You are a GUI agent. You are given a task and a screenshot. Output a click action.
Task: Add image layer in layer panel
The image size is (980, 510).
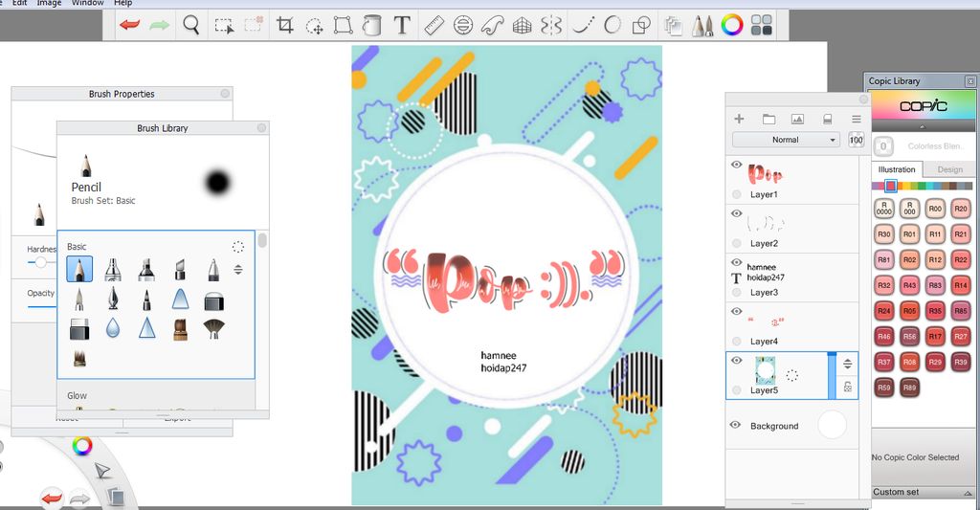[797, 119]
